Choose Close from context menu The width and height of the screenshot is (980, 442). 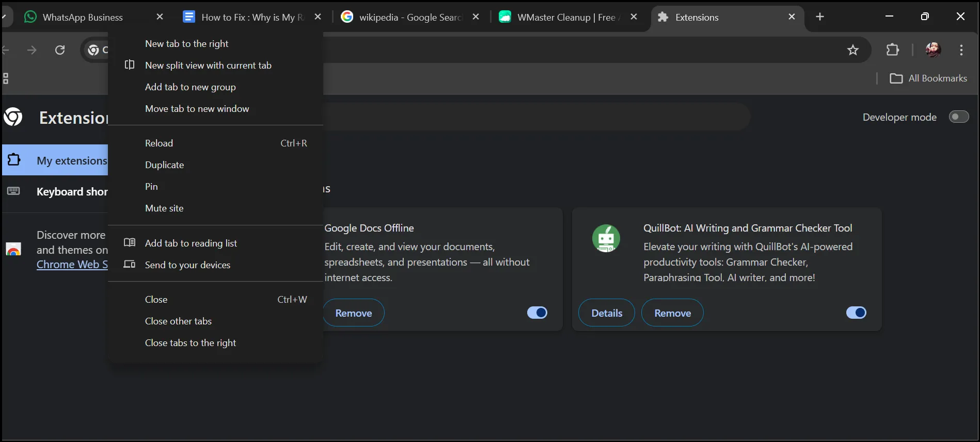pos(216,300)
